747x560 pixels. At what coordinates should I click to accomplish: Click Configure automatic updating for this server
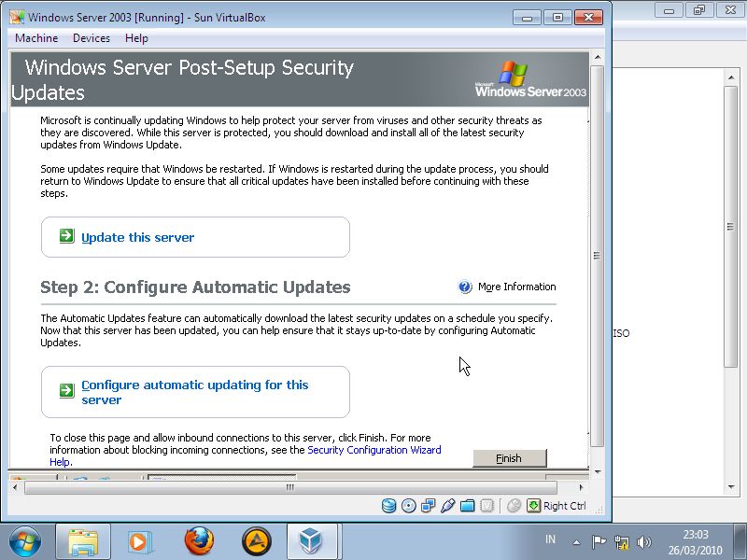pos(195,392)
